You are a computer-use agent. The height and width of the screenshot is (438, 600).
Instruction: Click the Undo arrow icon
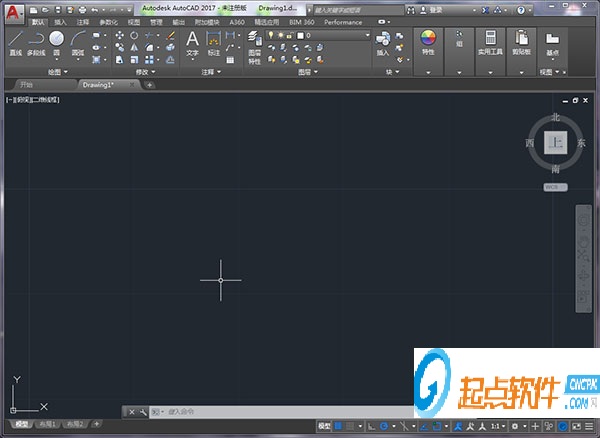click(95, 10)
